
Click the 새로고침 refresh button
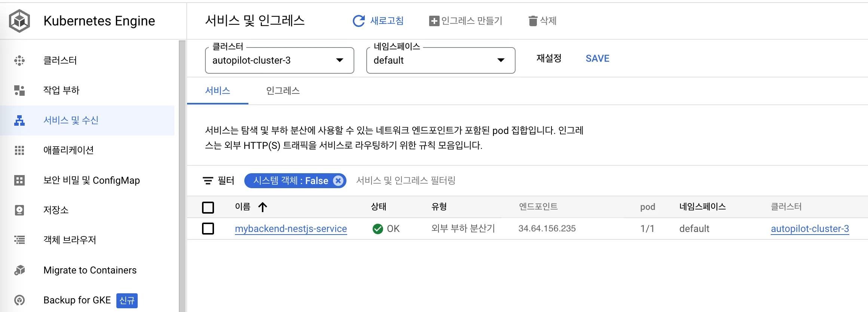[x=378, y=21]
